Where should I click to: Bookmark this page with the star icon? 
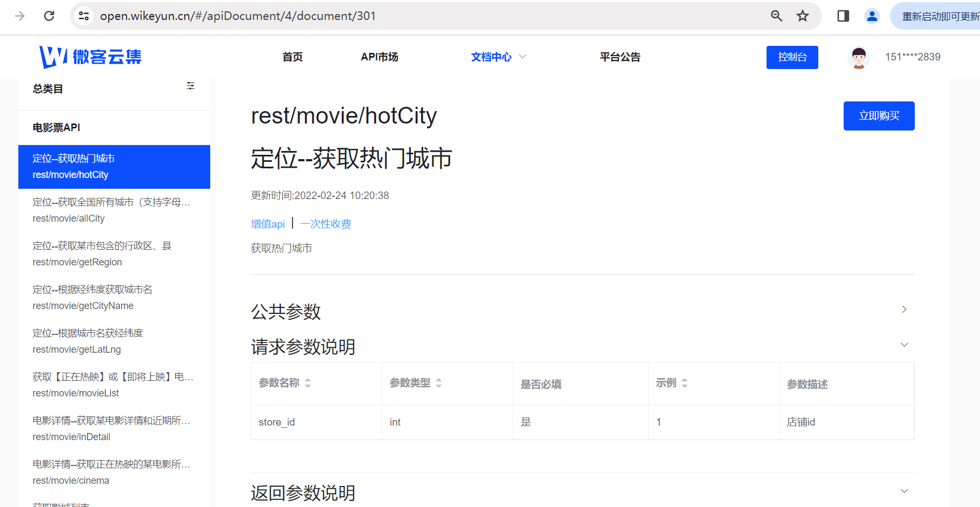(x=803, y=16)
